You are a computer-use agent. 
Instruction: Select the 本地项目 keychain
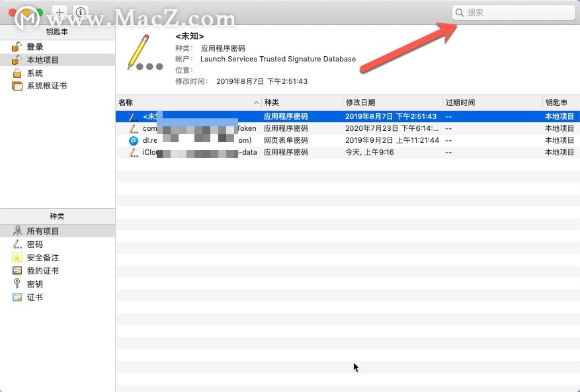(58, 60)
